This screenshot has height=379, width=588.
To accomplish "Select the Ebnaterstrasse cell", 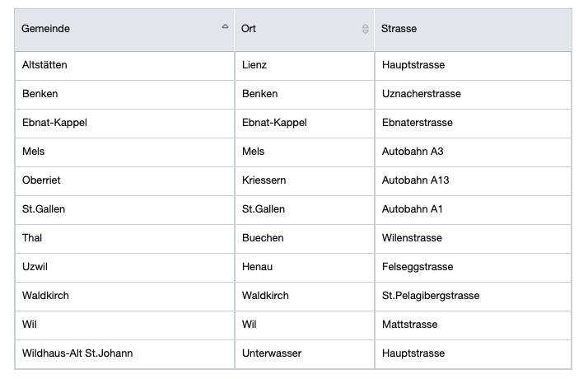I will pyautogui.click(x=417, y=123).
